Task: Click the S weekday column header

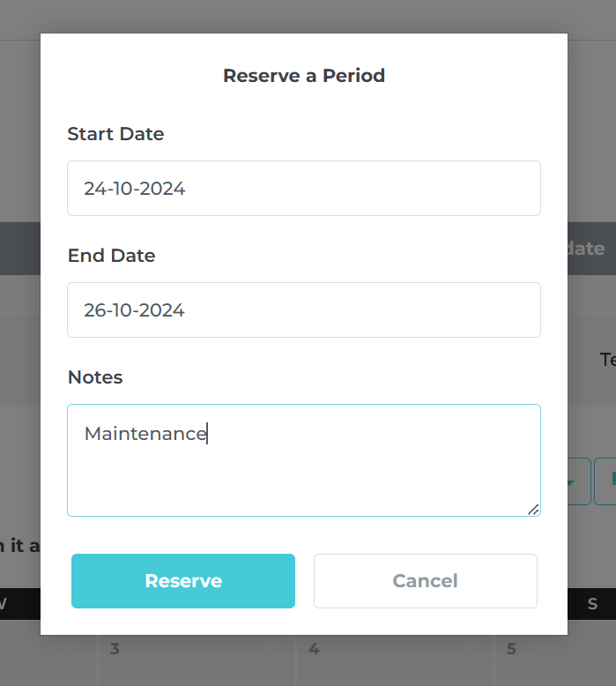Action: pyautogui.click(x=592, y=604)
